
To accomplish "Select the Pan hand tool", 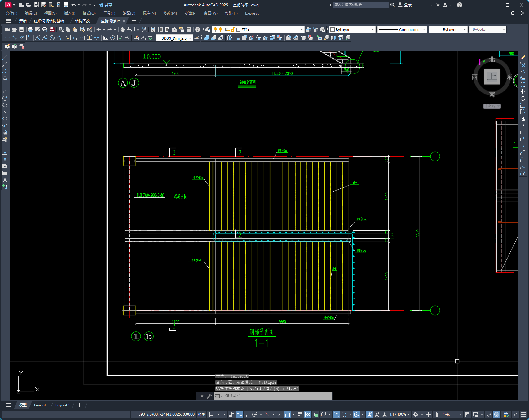I will click(123, 29).
